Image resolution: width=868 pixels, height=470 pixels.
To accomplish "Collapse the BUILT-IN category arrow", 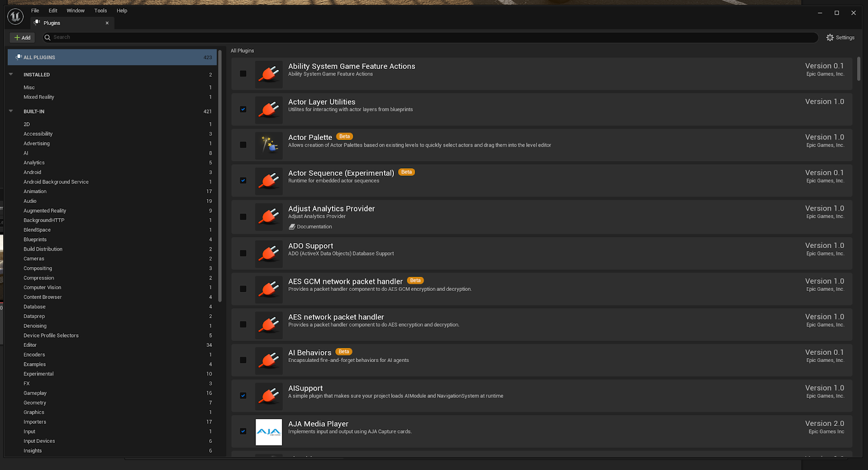I will (x=11, y=111).
